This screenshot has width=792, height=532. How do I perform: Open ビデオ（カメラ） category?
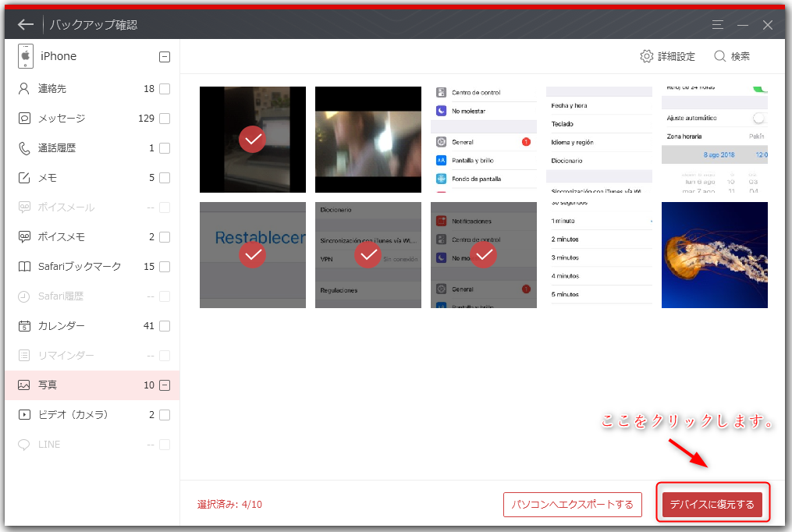click(92, 415)
